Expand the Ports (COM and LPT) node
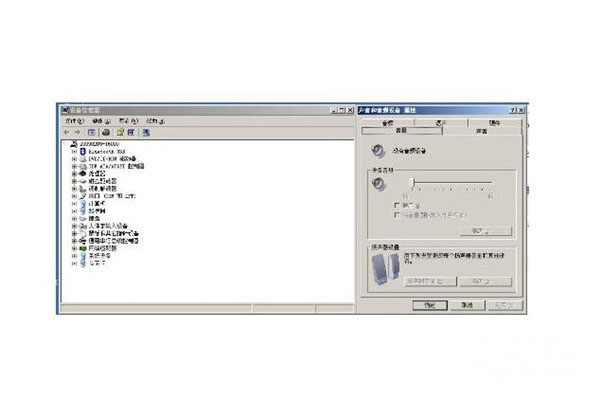This screenshot has width=600, height=400. click(74, 196)
